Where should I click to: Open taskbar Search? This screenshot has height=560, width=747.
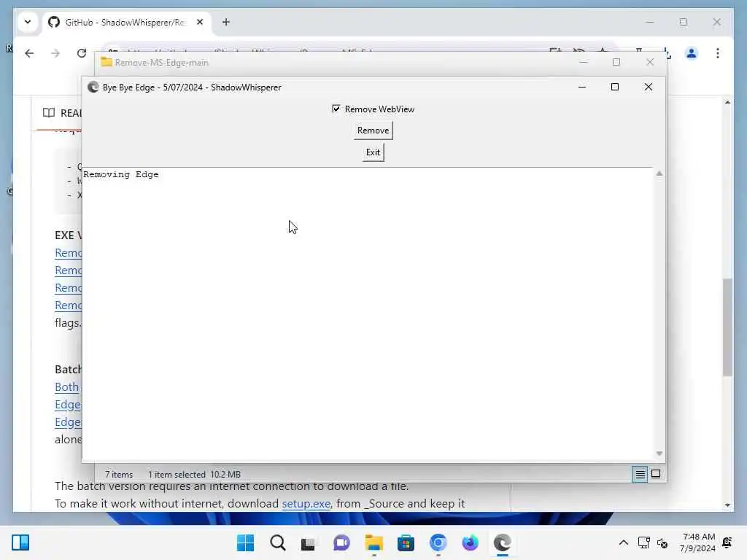coord(278,542)
